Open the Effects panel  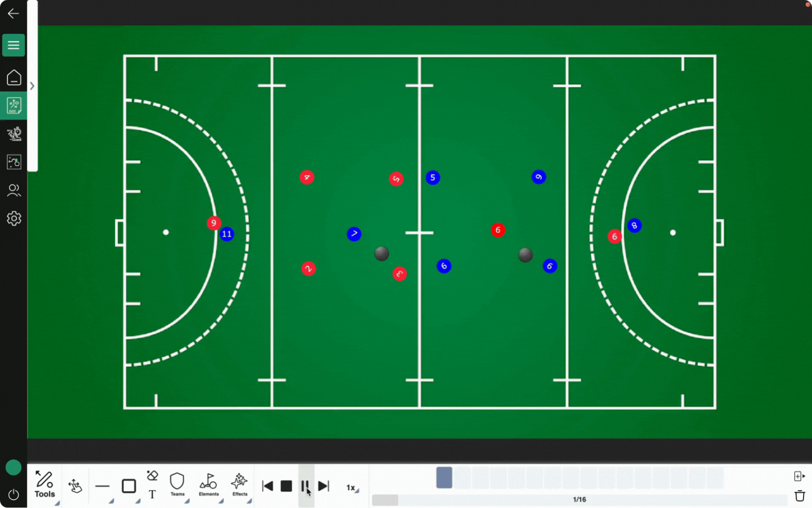click(x=240, y=484)
